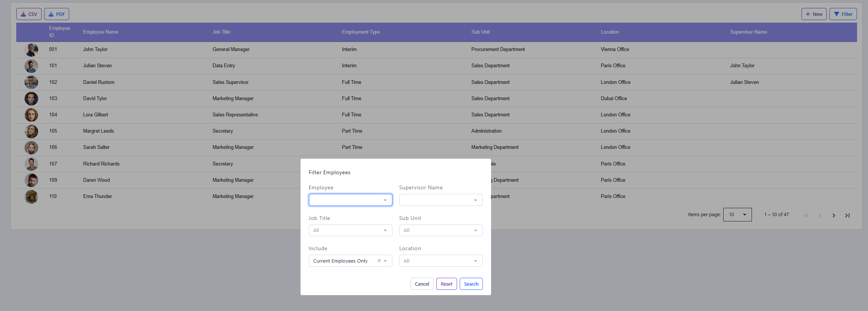Expand the Location filter dropdown

pyautogui.click(x=440, y=261)
